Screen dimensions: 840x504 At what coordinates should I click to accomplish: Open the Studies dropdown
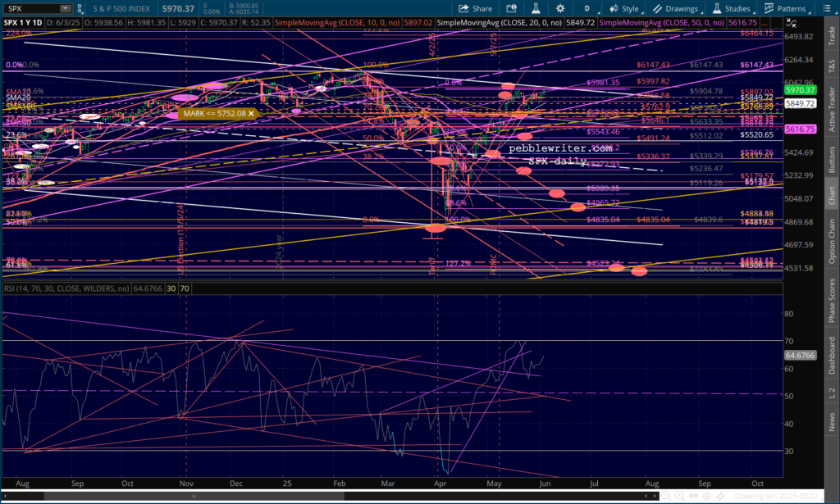tap(732, 8)
